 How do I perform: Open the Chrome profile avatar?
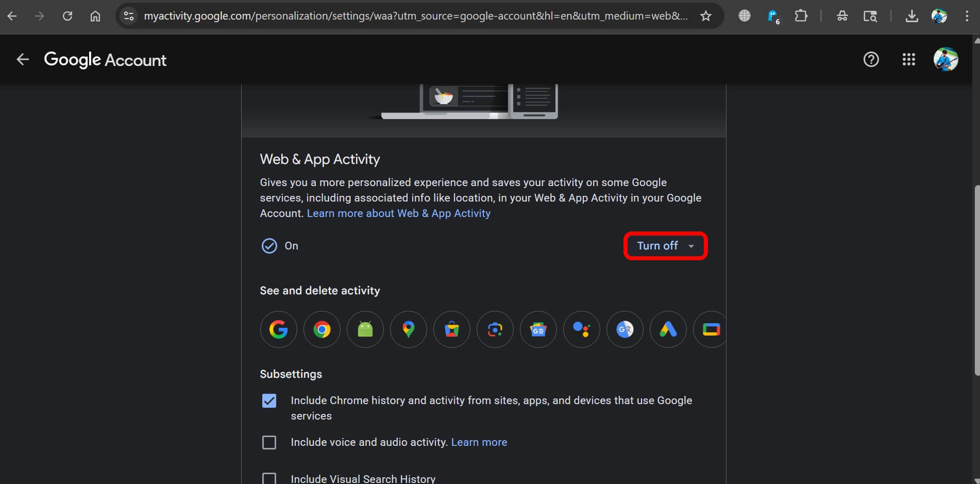(x=939, y=16)
